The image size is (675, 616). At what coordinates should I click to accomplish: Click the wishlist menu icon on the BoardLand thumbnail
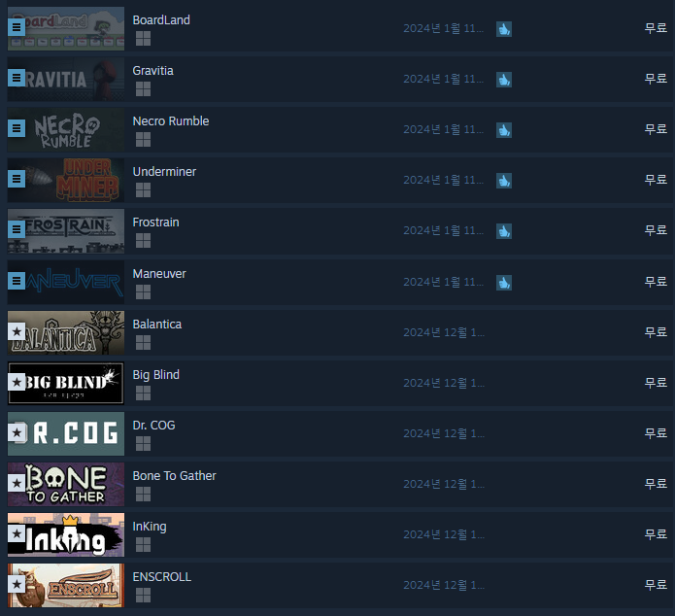click(x=17, y=27)
